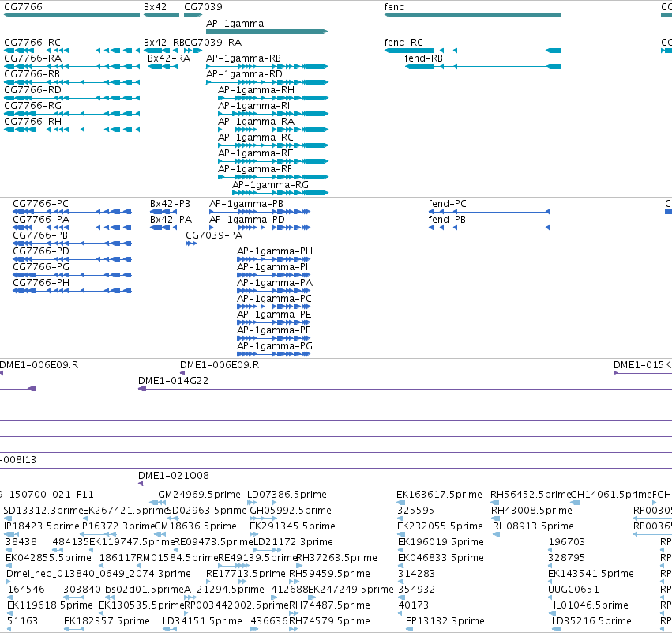Open the AP-1gamma-RH transcript label
Screen dimensions: 672x633
(257, 90)
